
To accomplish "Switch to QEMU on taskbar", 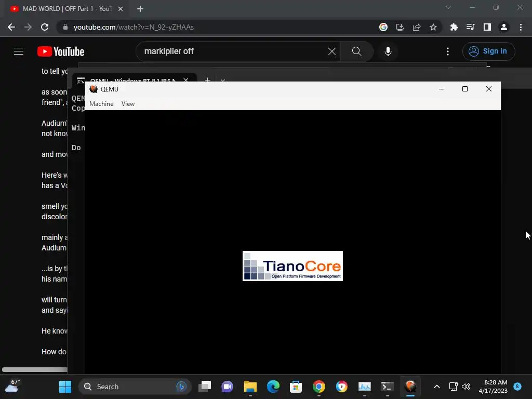I will [410, 387].
